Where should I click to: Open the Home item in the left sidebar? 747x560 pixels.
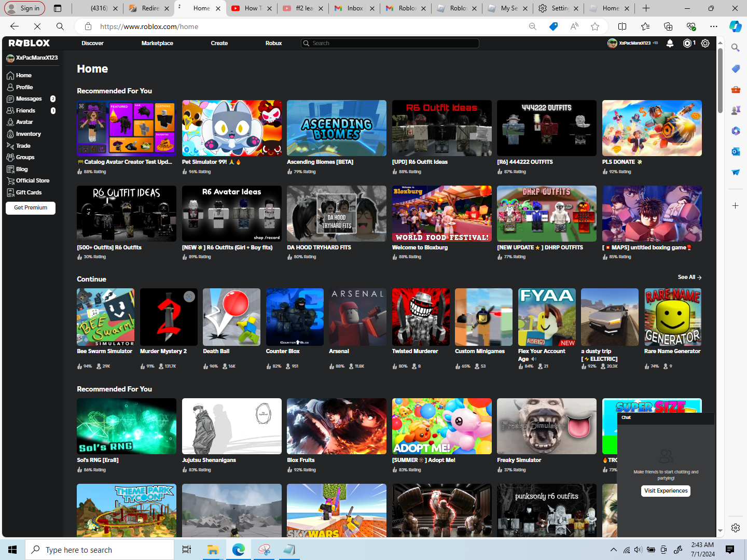point(19,75)
